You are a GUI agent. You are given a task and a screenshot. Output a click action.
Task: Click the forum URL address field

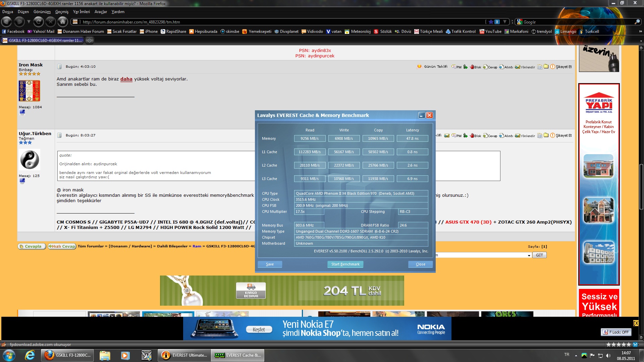282,22
